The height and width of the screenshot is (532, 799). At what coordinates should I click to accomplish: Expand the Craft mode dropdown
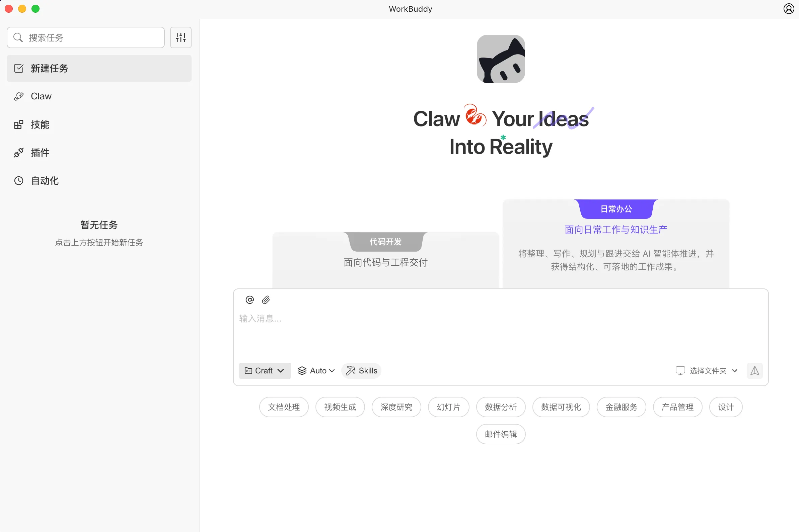pos(265,370)
